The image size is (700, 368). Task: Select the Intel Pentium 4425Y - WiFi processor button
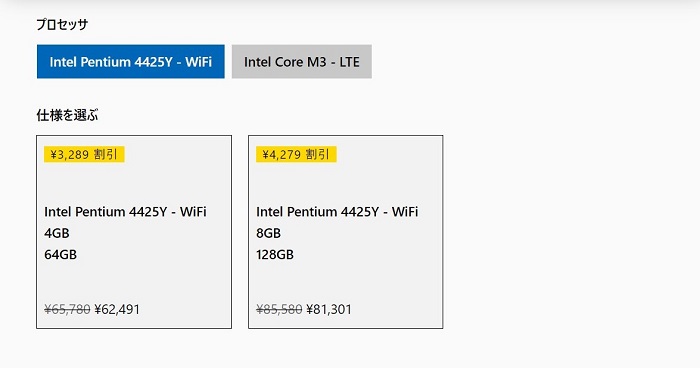tap(131, 62)
